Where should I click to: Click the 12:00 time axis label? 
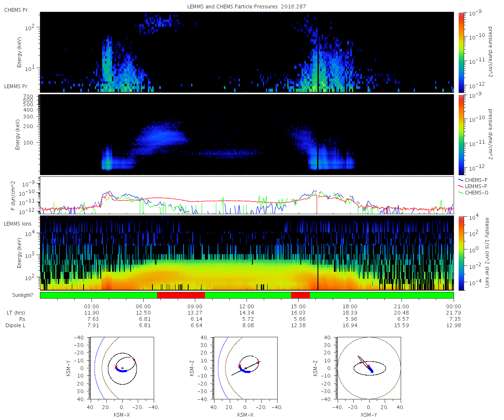click(247, 306)
